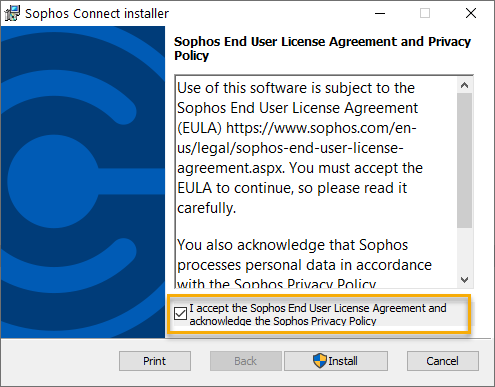Viewport: 495px width, 387px height.
Task: Tick the accept license agreement checkbox
Action: tap(180, 314)
